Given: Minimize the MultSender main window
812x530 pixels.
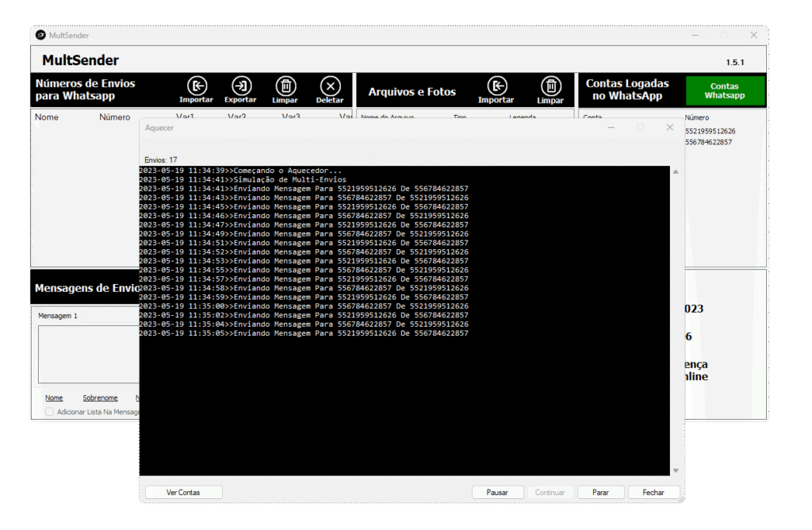Looking at the screenshot, I should [695, 35].
